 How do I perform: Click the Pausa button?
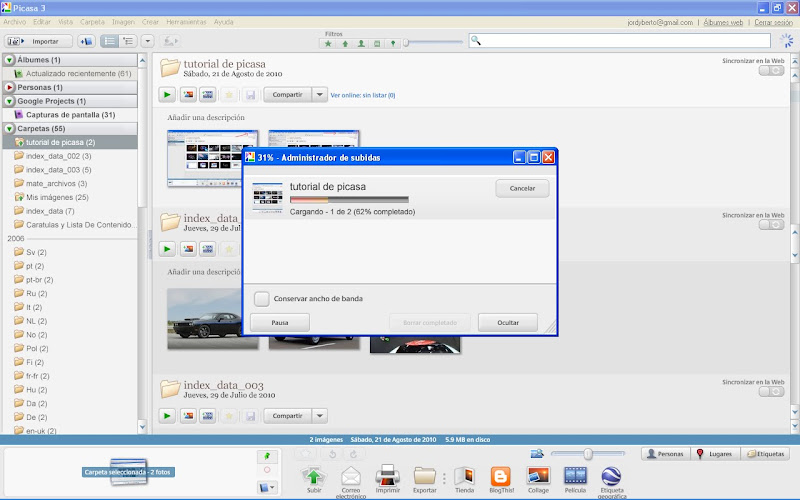click(x=280, y=322)
